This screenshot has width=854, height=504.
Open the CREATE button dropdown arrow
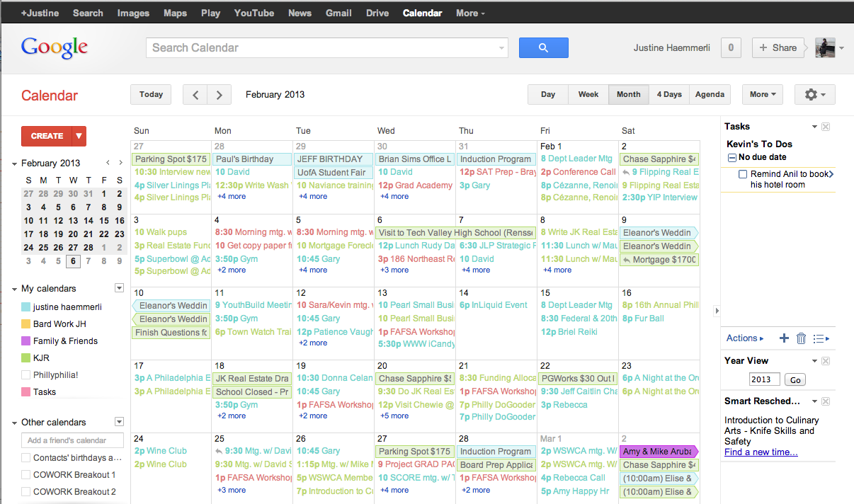[x=79, y=136]
